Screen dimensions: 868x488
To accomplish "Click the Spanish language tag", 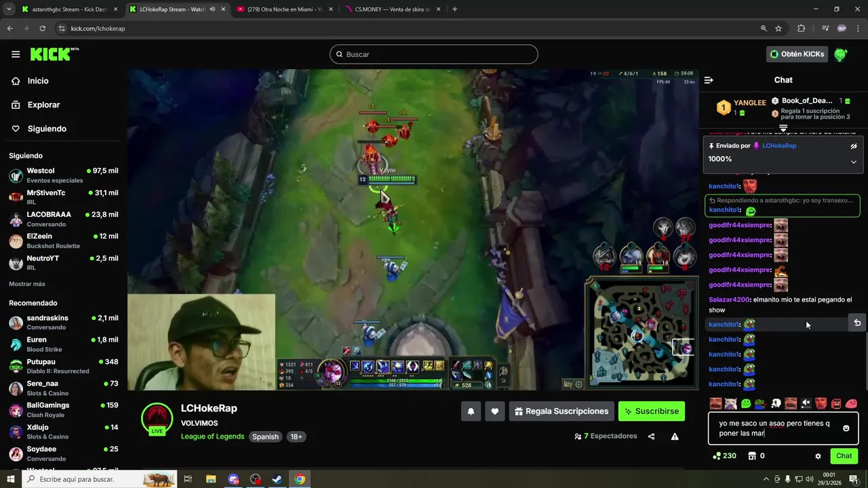I will [x=265, y=436].
